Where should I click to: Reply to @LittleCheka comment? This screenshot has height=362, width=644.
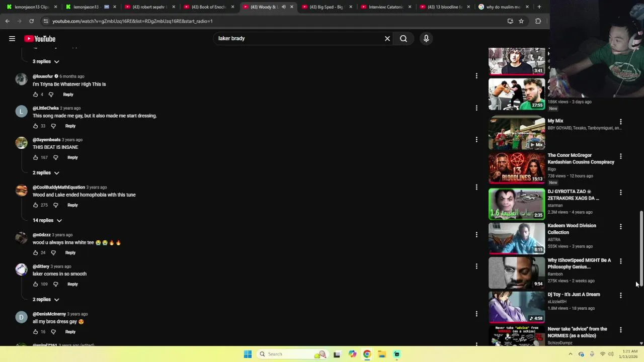(x=70, y=126)
